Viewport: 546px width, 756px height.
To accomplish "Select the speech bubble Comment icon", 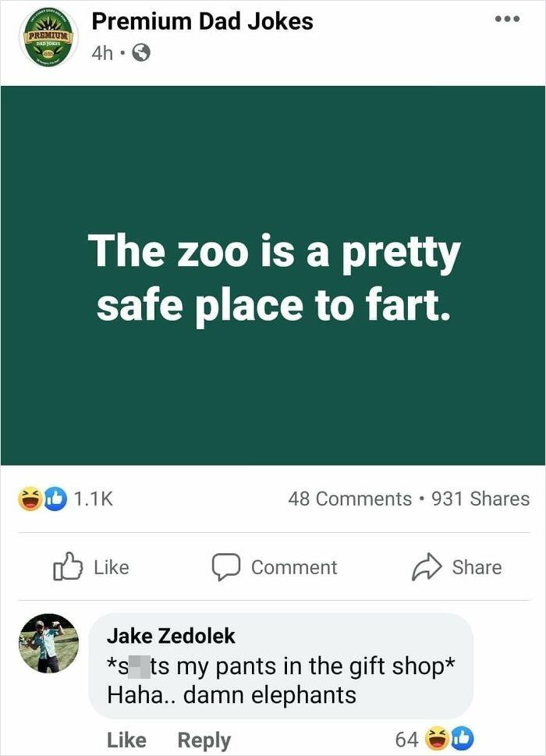I will (x=229, y=567).
